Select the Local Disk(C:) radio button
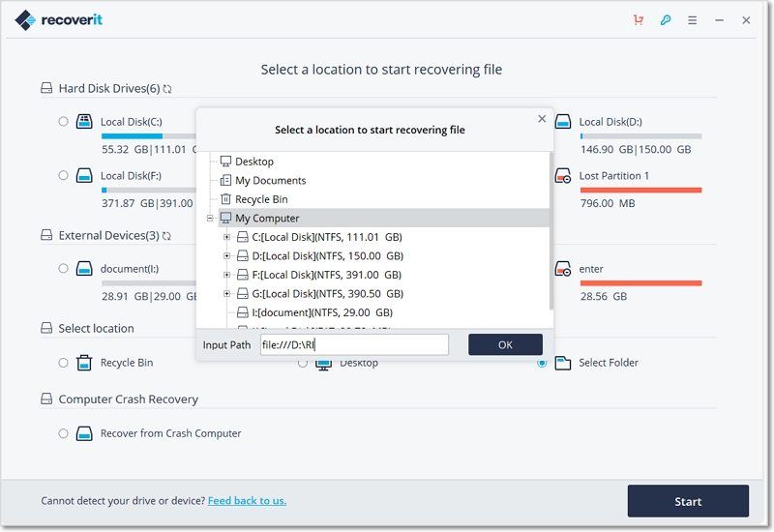 pos(63,122)
